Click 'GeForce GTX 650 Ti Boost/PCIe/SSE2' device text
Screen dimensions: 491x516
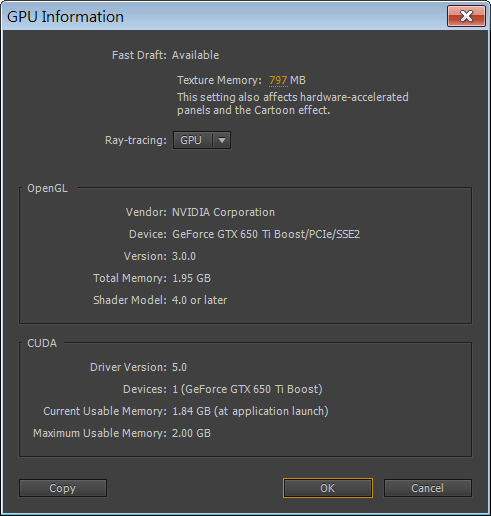(266, 234)
